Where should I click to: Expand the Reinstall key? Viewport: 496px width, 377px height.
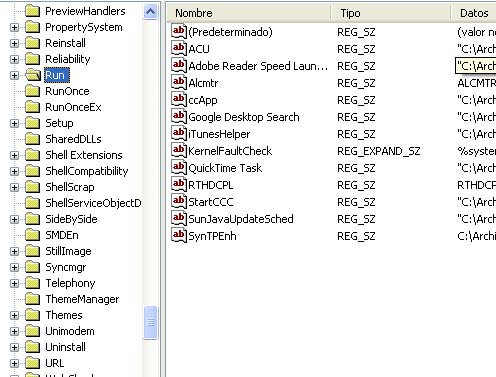pyautogui.click(x=14, y=43)
